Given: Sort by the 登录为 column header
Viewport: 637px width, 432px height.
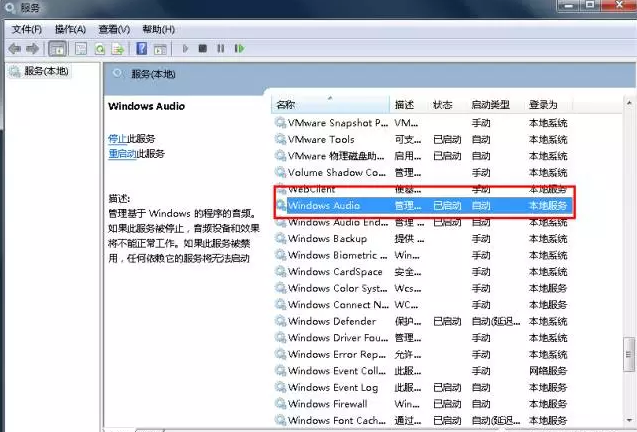Looking at the screenshot, I should (548, 104).
